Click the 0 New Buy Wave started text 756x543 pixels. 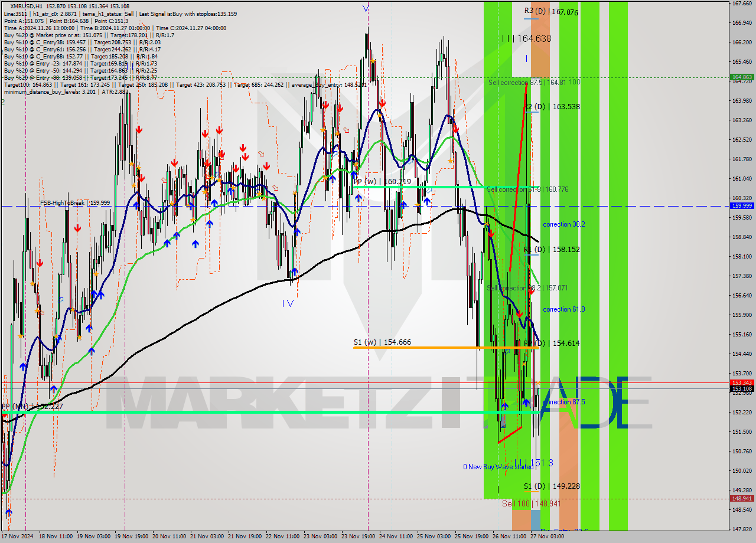coord(498,467)
